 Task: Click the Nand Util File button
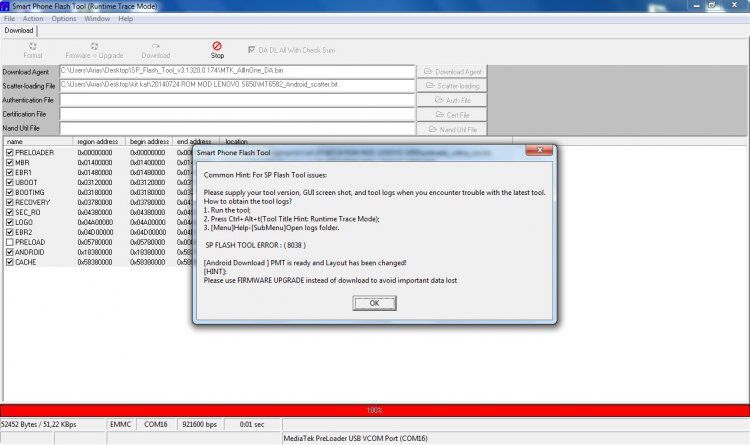pyautogui.click(x=452, y=129)
